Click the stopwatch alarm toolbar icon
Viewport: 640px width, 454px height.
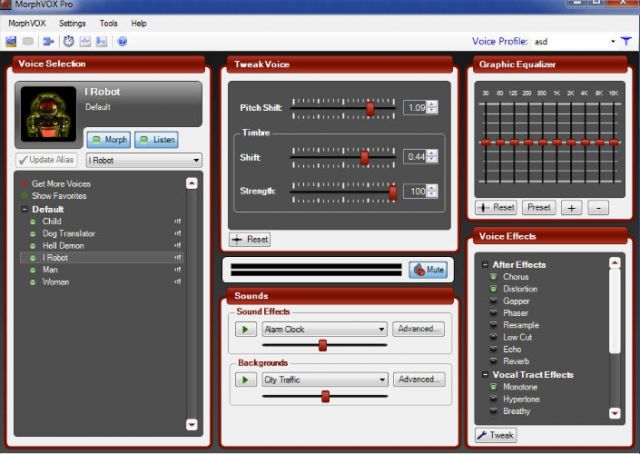[69, 41]
